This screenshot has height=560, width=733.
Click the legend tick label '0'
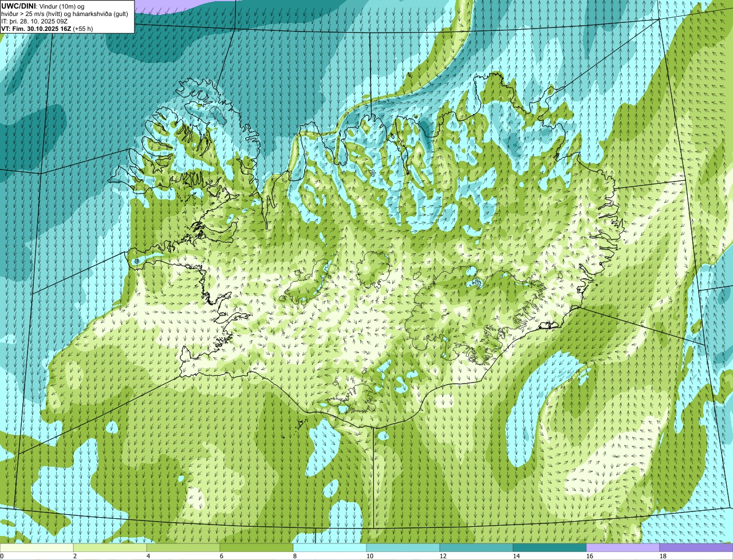[2, 556]
